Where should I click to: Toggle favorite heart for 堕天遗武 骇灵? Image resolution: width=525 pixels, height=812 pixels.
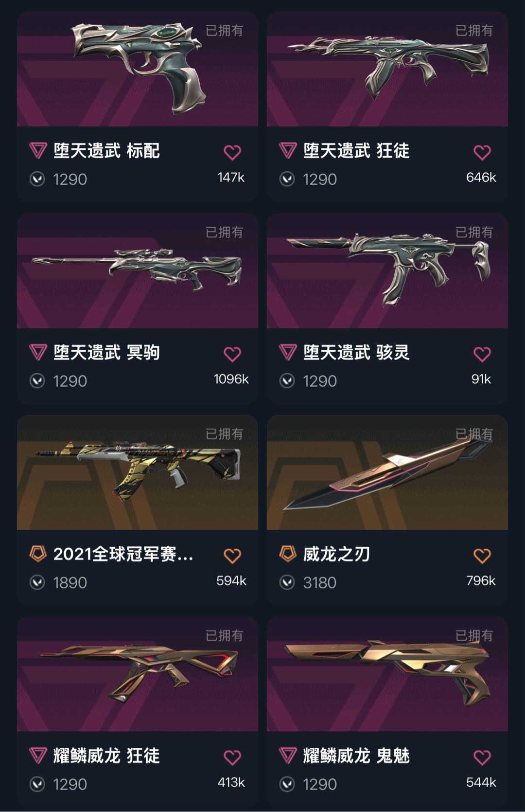pyautogui.click(x=482, y=354)
